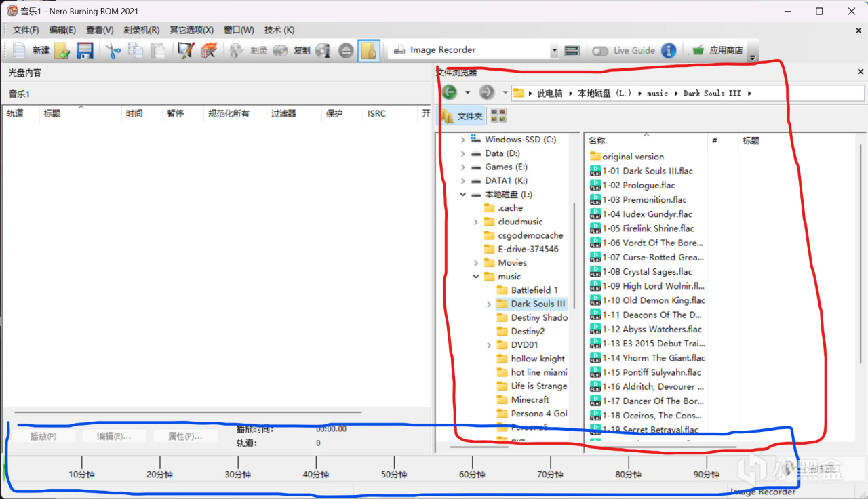Image resolution: width=868 pixels, height=499 pixels.
Task: Expand the Dark Souls III folder node
Action: point(489,304)
